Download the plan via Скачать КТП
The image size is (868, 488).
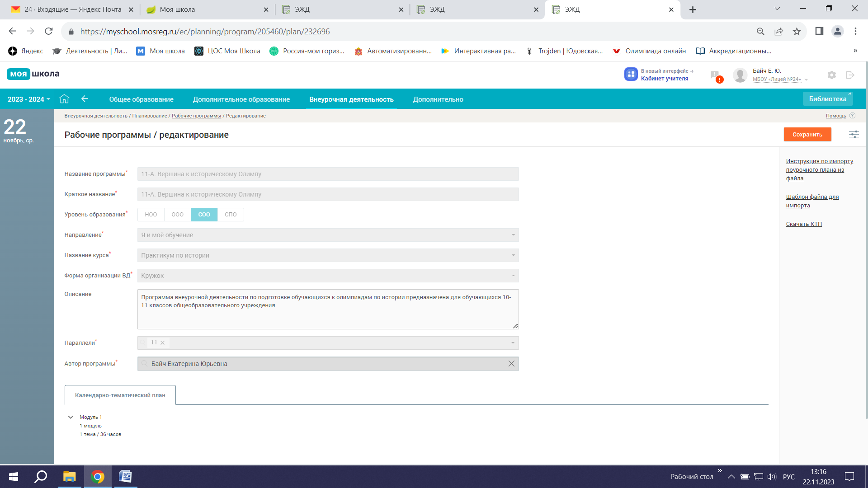pyautogui.click(x=804, y=224)
